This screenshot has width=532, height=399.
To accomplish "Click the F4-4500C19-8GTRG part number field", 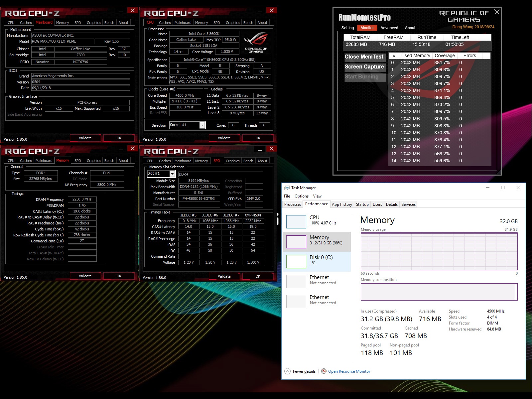I will (199, 199).
